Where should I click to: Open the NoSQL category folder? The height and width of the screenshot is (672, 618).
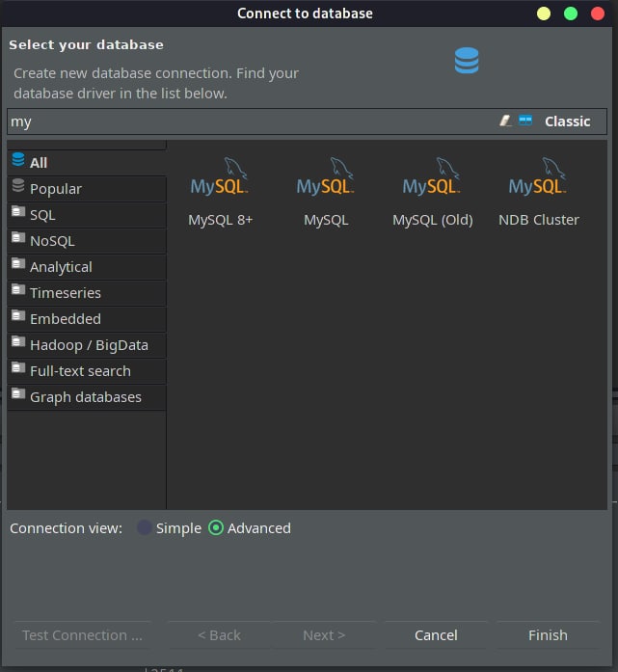(x=87, y=241)
